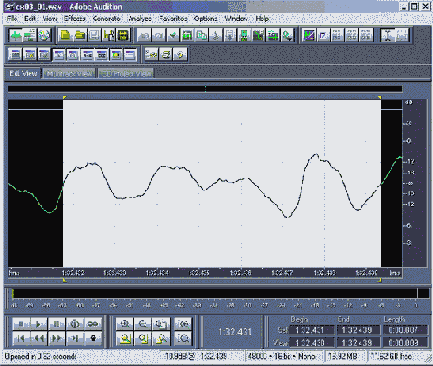Open the Favorites menu
The height and width of the screenshot is (366, 433).
(x=173, y=19)
